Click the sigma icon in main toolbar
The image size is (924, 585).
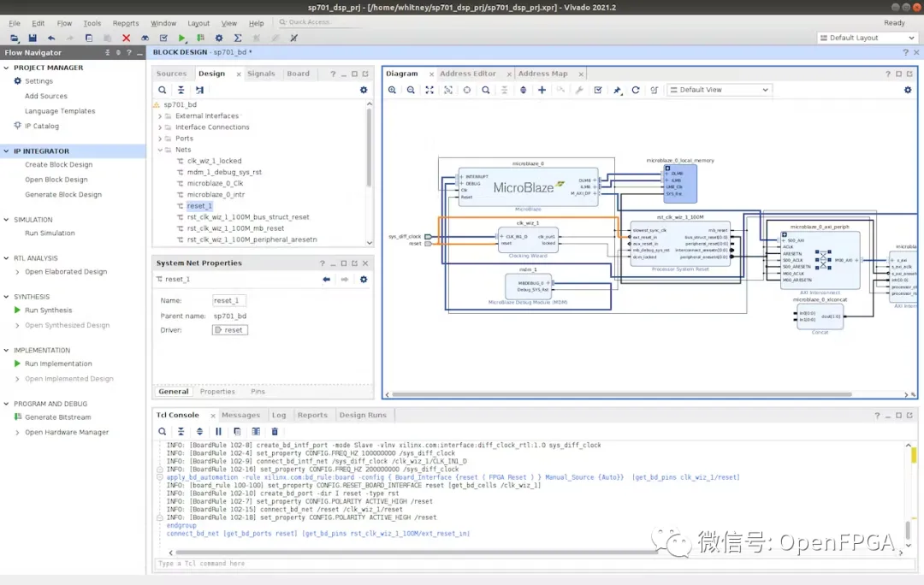[x=238, y=38]
